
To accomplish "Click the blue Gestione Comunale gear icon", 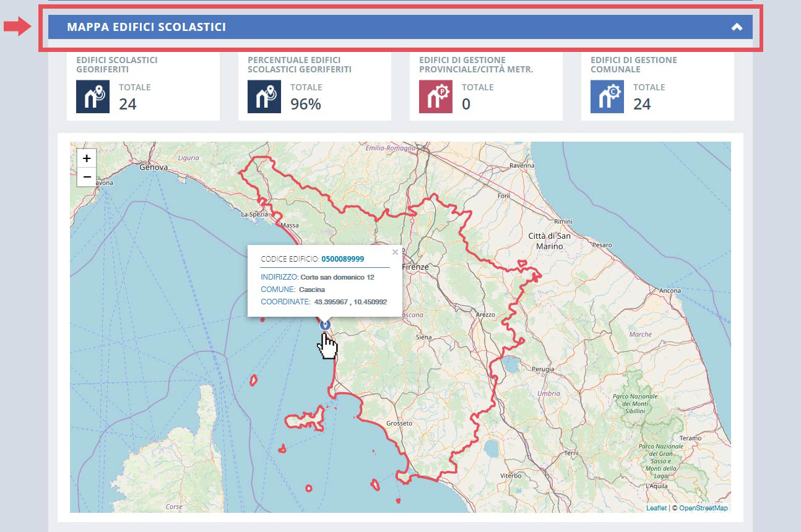I will [606, 97].
